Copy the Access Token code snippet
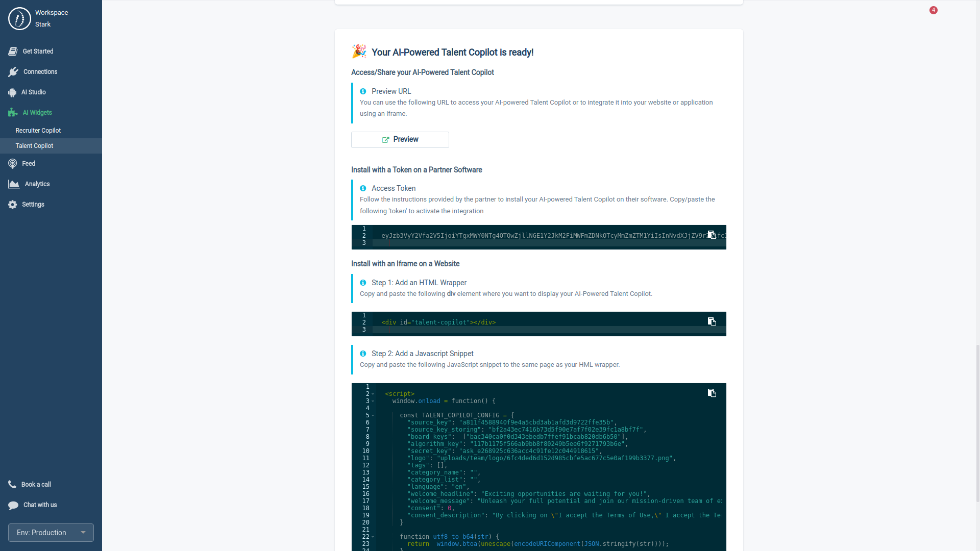This screenshot has height=551, width=980. point(712,235)
